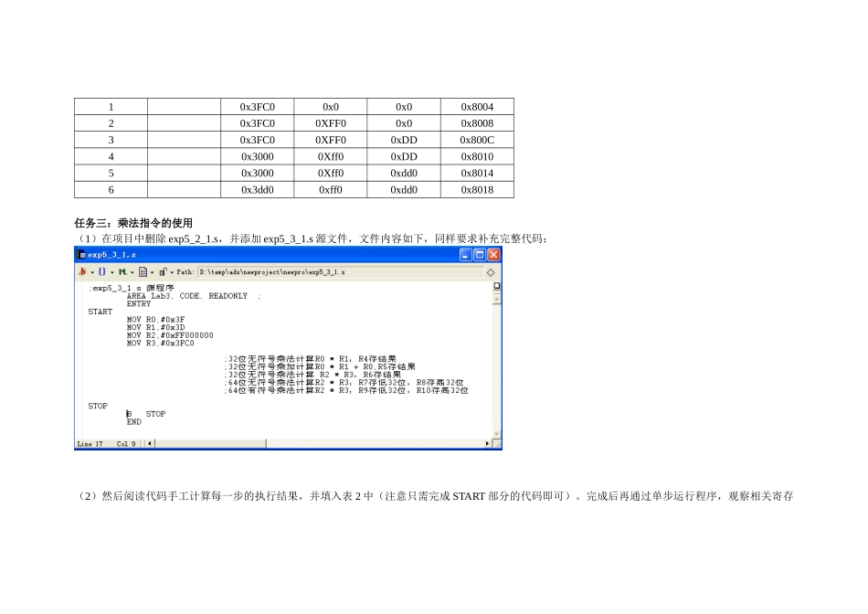Click the 0xdd0 cell in row 5
The image size is (868, 614).
404,174
